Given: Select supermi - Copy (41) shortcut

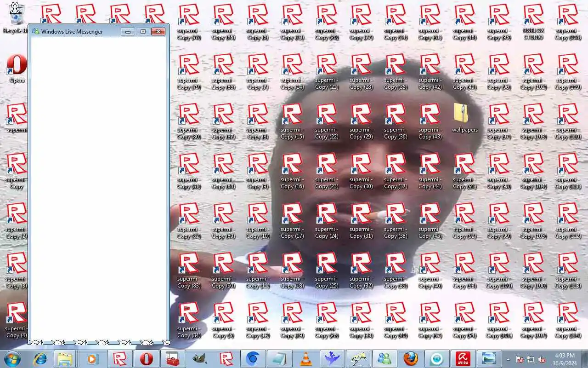Looking at the screenshot, I should (430, 22).
